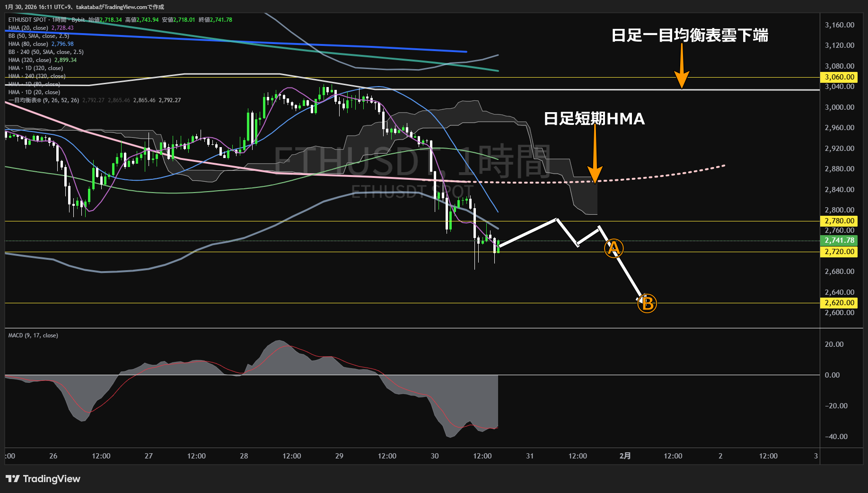868x493 pixels.
Task: Select the MACD (9, 17, close) pane label
Action: 33,335
